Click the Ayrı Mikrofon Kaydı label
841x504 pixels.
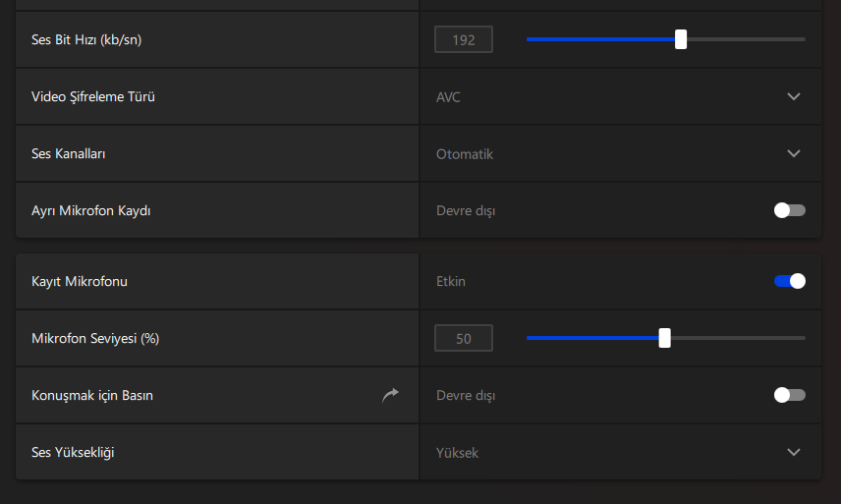click(x=90, y=210)
